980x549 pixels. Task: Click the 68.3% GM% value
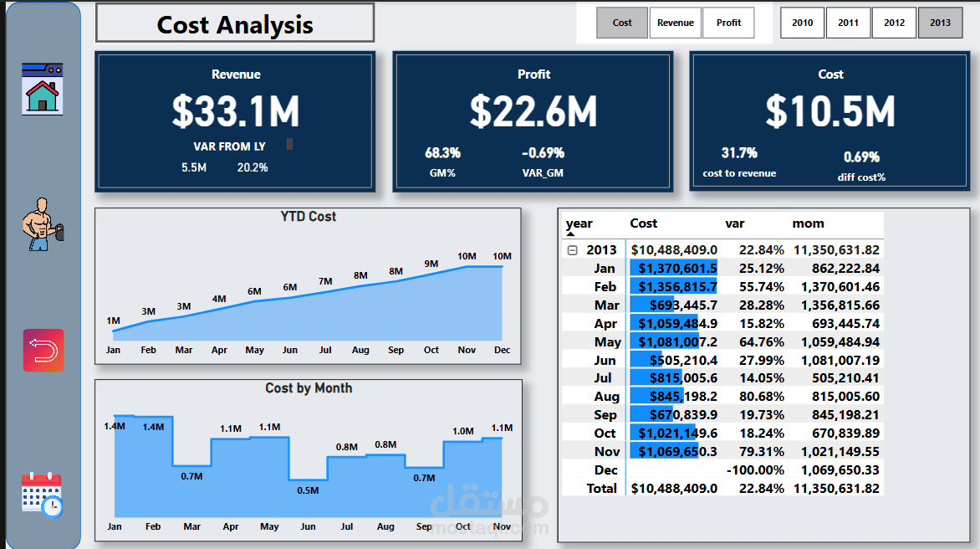point(442,152)
